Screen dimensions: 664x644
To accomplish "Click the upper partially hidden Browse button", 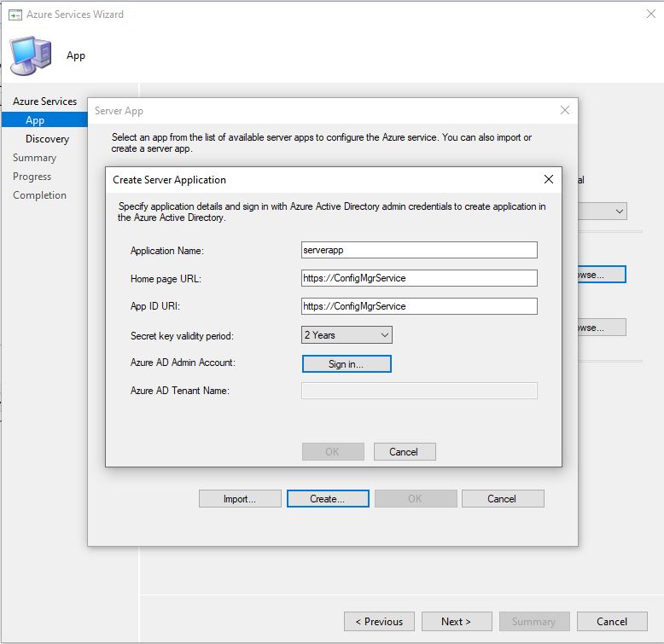I will [x=602, y=275].
